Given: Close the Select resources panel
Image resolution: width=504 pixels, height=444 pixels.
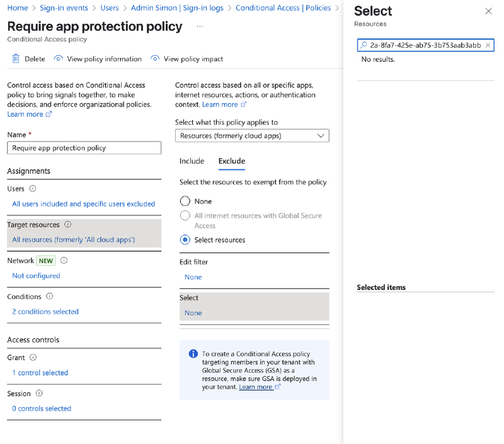Looking at the screenshot, I should (x=489, y=11).
